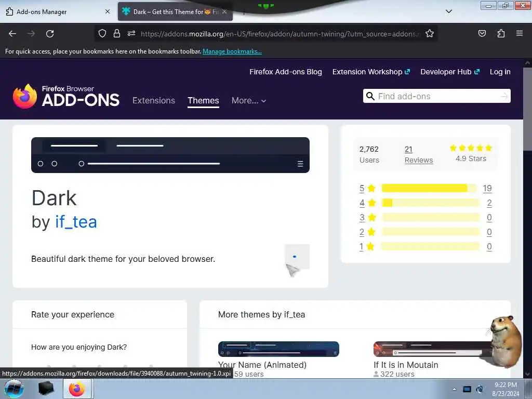This screenshot has width=532, height=399.
Task: Save page to Pocket
Action: (482, 33)
